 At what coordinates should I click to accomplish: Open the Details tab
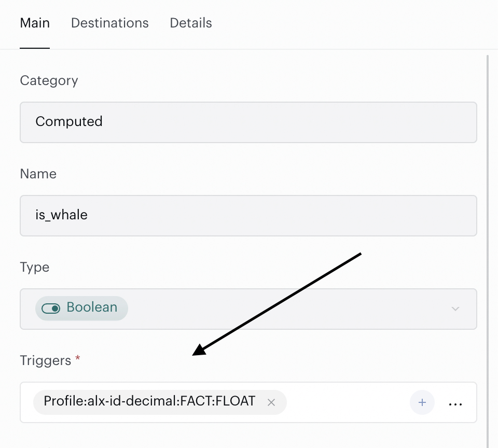coord(191,23)
